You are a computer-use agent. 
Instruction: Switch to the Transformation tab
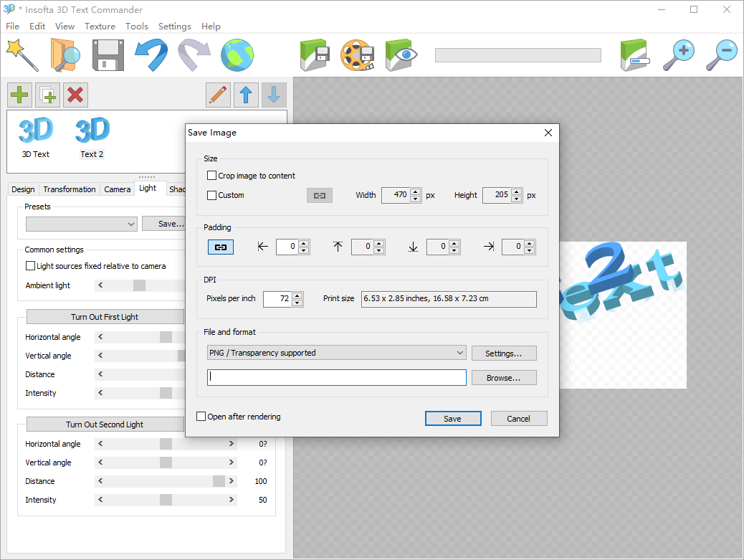69,189
